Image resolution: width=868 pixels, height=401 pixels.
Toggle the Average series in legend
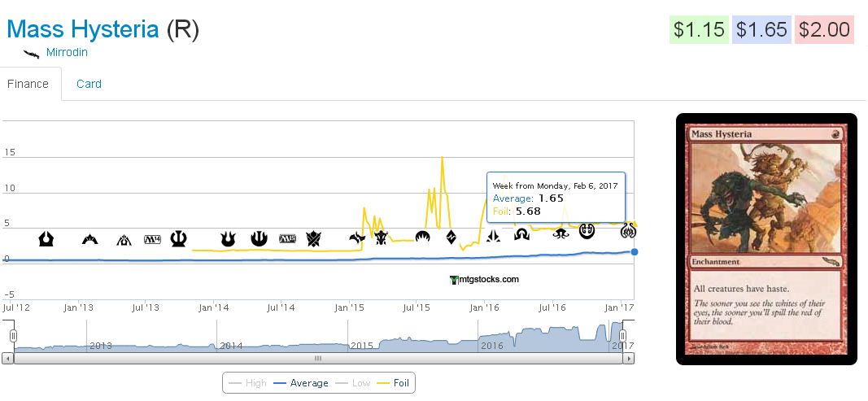(x=301, y=383)
